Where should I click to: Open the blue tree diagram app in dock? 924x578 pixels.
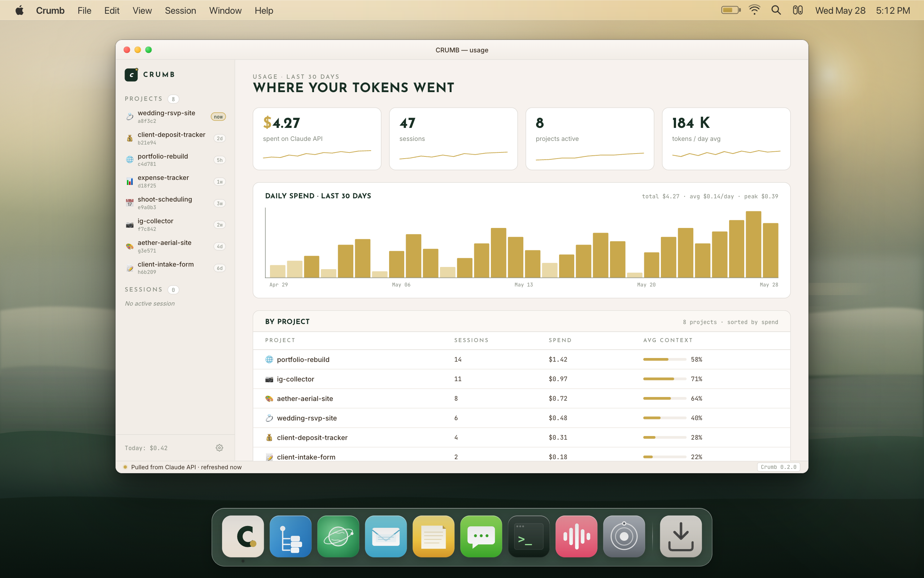(x=291, y=536)
